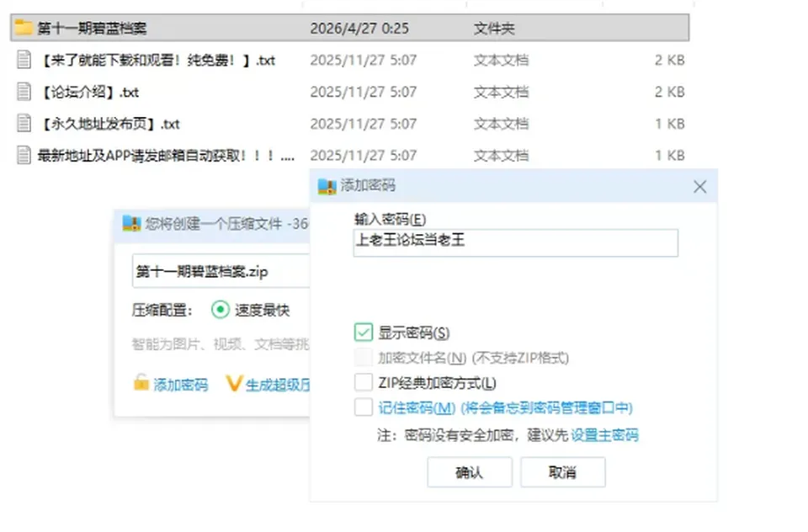The width and height of the screenshot is (808, 532).
Task: Click the 取消 button
Action: tap(563, 471)
